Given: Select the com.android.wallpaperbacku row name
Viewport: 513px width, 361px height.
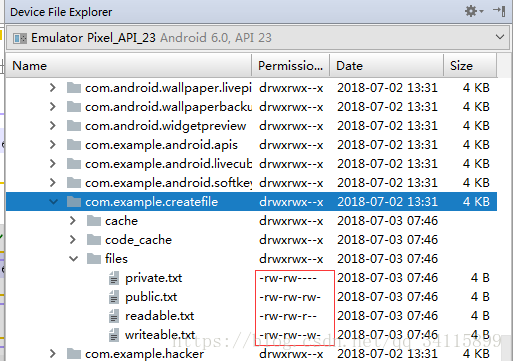Looking at the screenshot, I should click(168, 107).
